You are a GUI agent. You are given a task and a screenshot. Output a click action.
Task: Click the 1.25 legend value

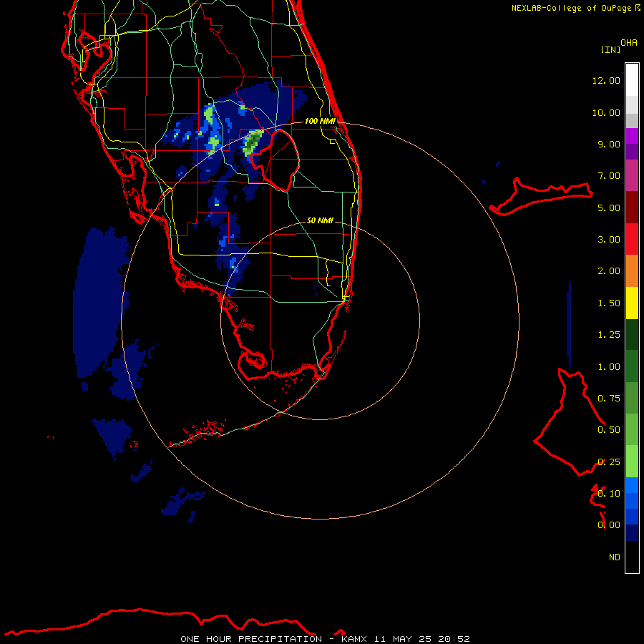[609, 335]
